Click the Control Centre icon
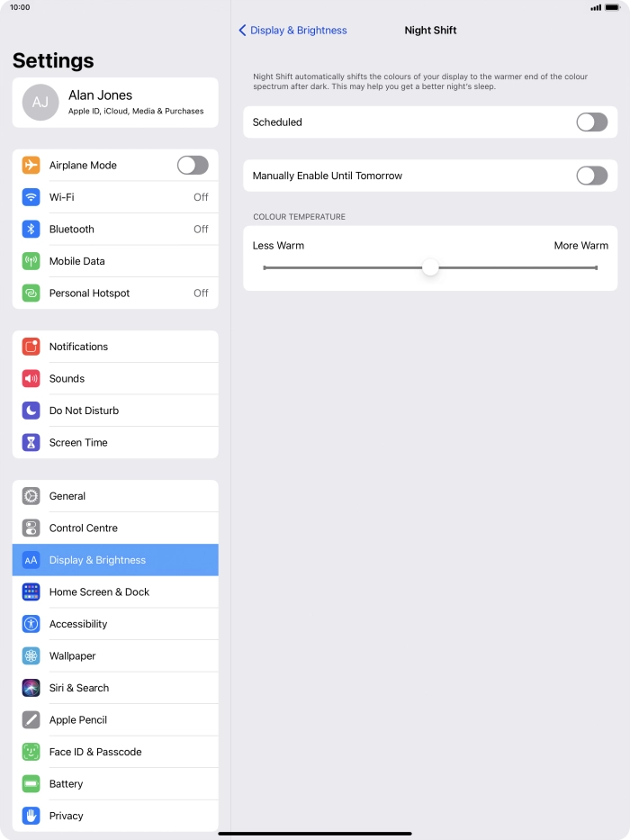This screenshot has height=840, width=630. pyautogui.click(x=31, y=528)
